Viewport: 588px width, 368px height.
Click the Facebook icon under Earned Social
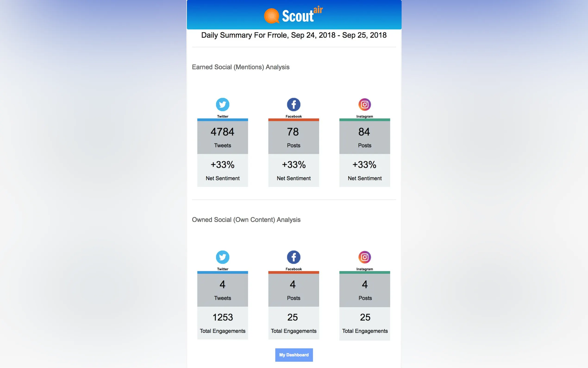[293, 105]
